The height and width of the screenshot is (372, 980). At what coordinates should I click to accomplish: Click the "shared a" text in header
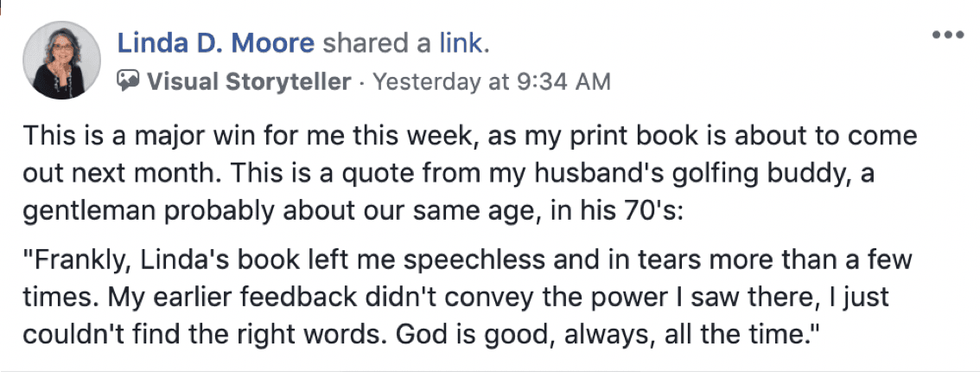point(380,44)
